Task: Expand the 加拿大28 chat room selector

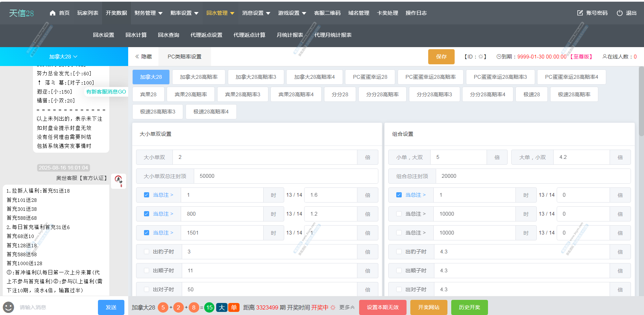Action: click(x=64, y=57)
